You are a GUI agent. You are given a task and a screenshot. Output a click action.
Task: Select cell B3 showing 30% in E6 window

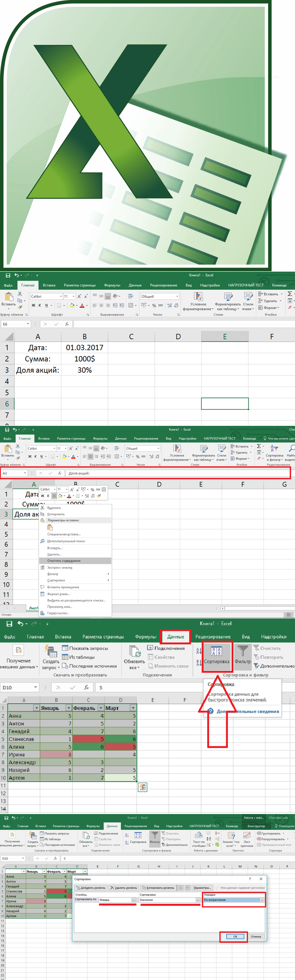[x=84, y=370]
